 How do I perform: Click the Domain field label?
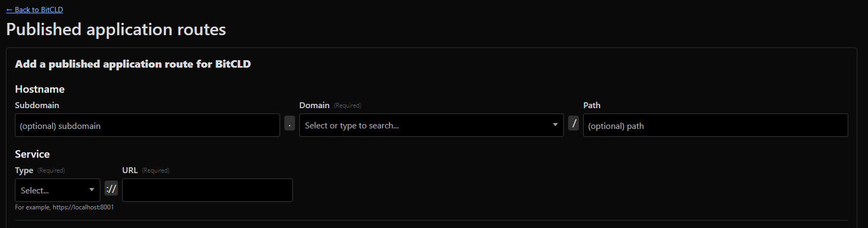[x=314, y=105]
